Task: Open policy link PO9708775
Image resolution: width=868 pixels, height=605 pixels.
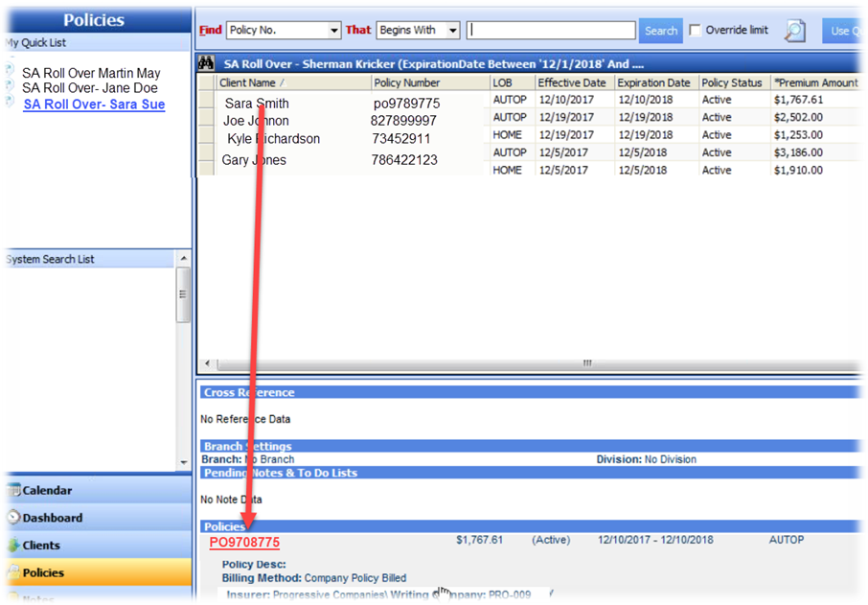Action: 244,543
